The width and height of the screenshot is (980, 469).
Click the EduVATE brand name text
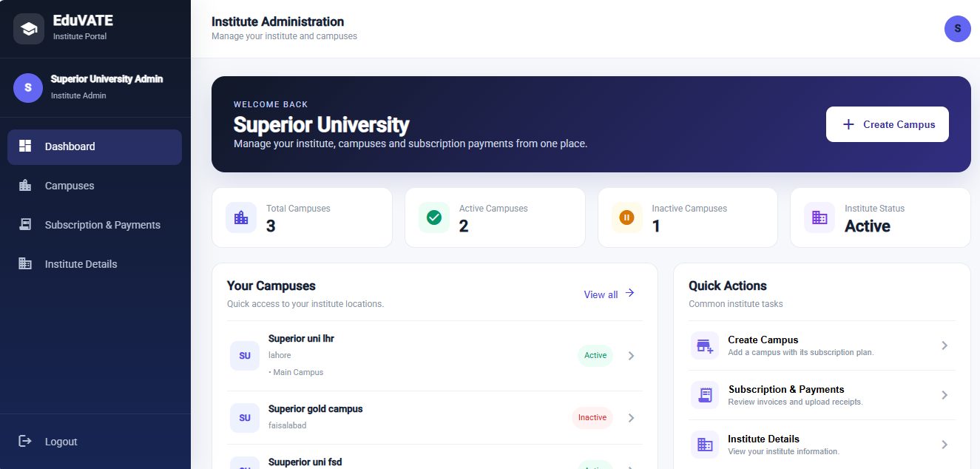[83, 21]
